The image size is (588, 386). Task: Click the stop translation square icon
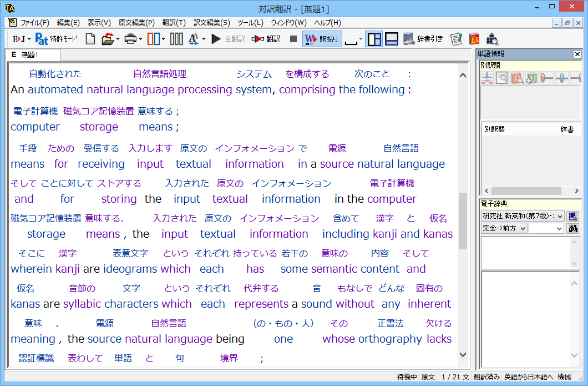293,39
